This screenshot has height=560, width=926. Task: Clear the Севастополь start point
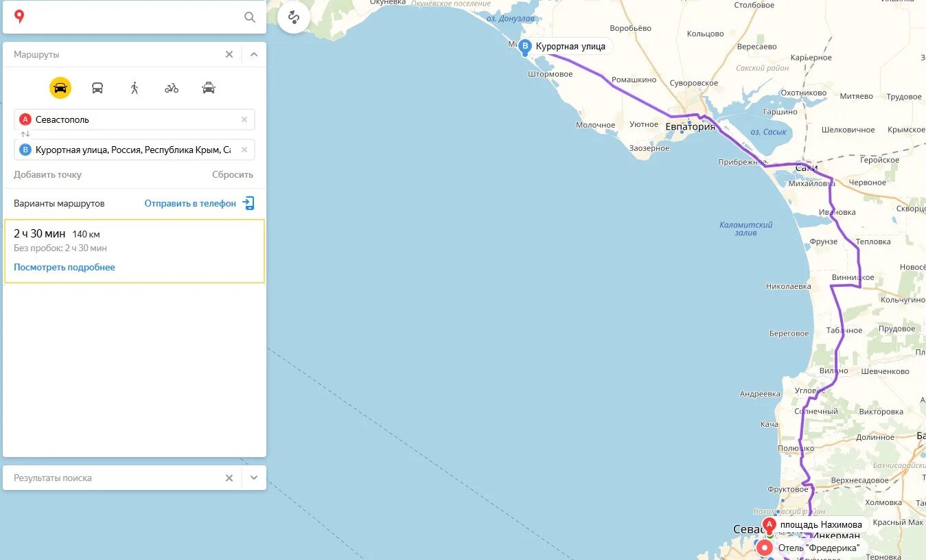point(244,119)
